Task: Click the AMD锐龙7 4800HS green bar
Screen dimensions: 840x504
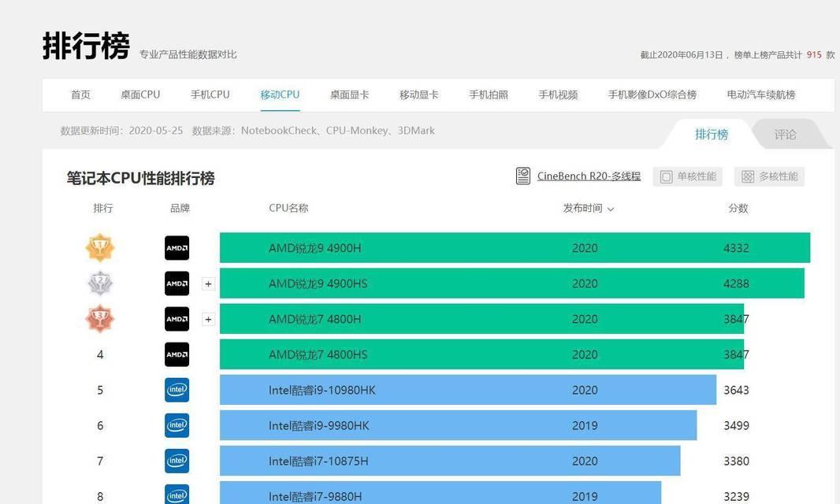Action: coord(481,354)
